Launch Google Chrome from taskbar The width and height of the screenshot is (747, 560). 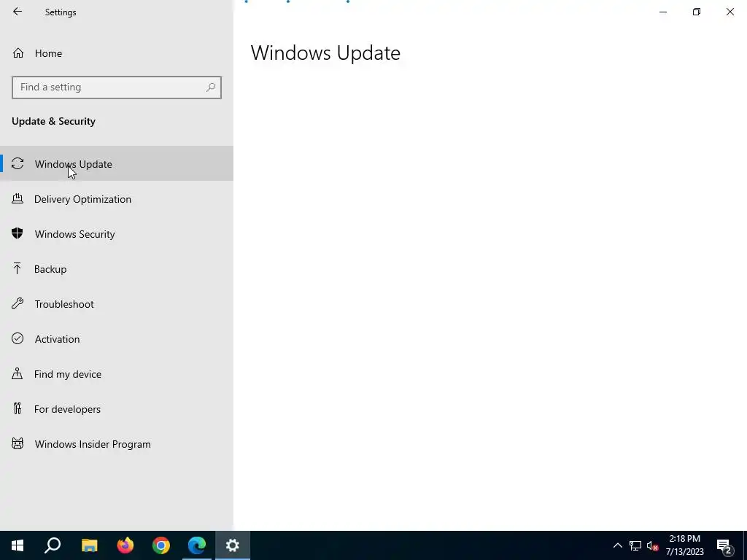point(161,545)
